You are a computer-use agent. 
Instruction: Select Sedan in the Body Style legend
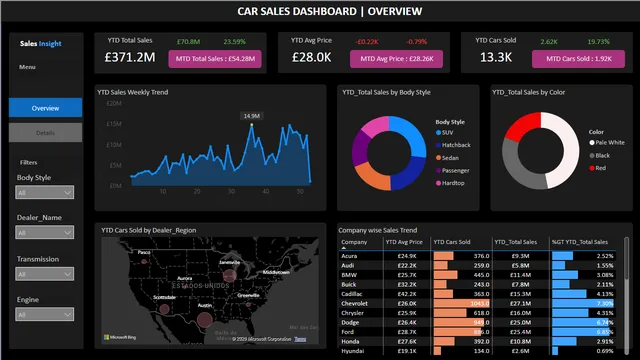447,158
